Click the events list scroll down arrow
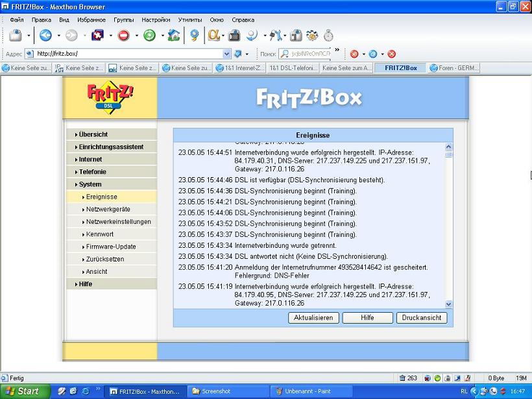This screenshot has width=532, height=399. pyautogui.click(x=448, y=304)
